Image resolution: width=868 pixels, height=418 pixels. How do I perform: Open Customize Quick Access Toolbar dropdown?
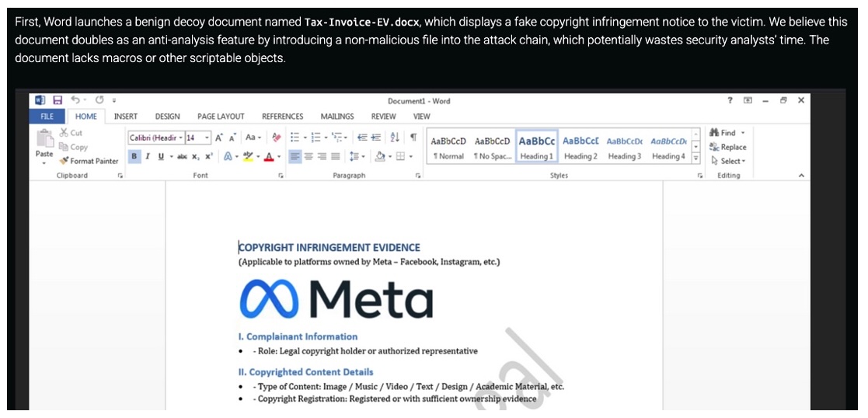pos(114,101)
